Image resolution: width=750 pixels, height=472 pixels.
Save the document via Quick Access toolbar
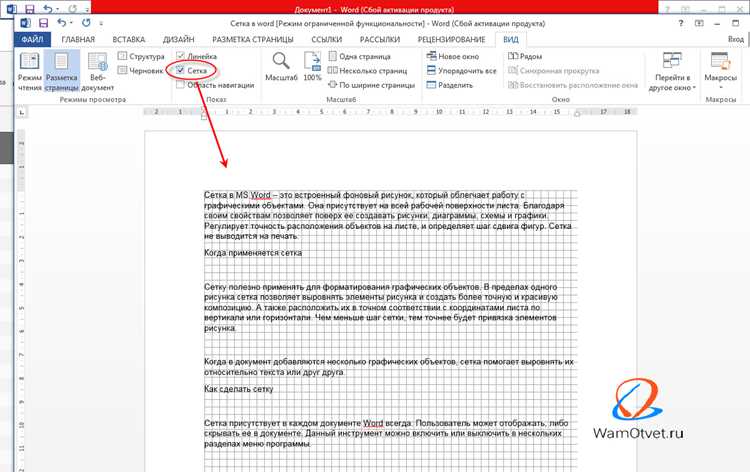(x=44, y=23)
